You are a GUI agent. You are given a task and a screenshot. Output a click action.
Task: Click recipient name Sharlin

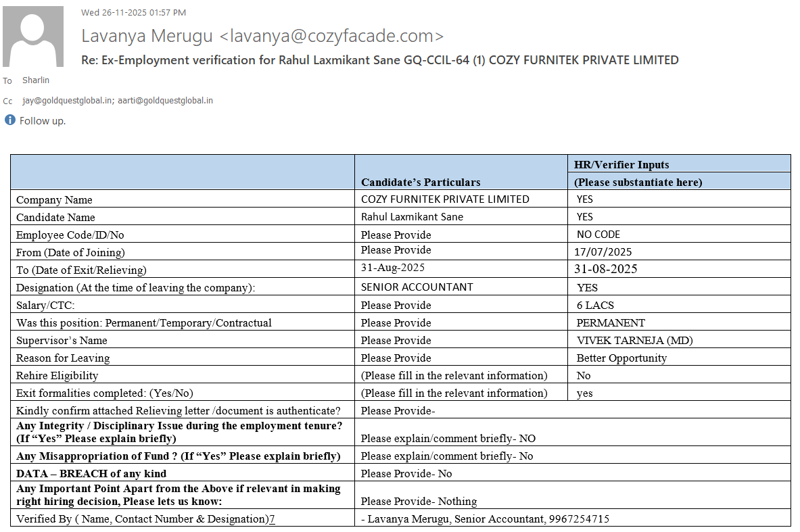click(36, 80)
